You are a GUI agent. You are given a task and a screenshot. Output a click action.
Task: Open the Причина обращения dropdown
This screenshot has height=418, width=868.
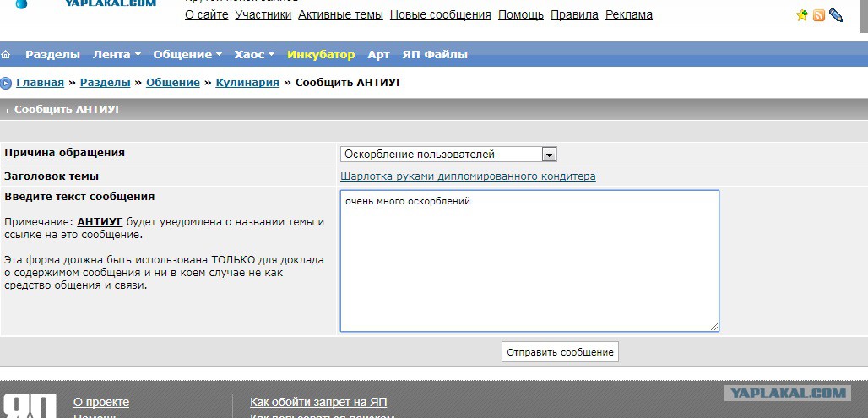click(448, 155)
